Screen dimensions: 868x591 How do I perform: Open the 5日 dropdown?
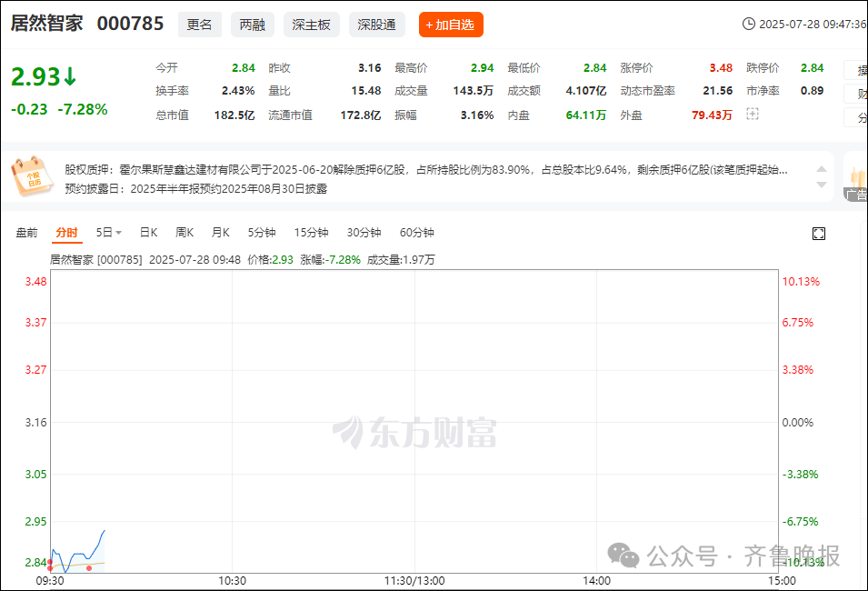[x=108, y=233]
